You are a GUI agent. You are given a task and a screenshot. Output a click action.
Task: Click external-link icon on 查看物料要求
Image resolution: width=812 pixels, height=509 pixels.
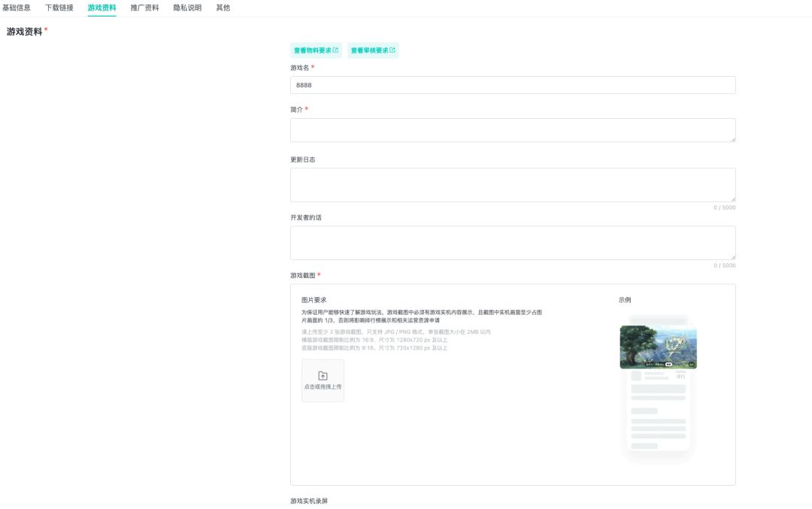coord(335,50)
